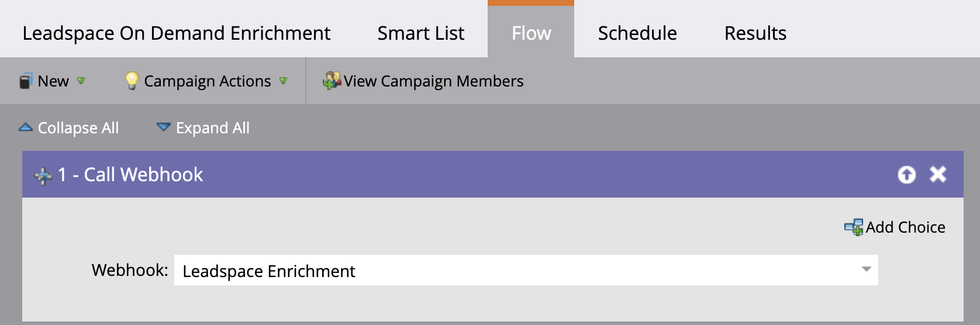Click the Webhook: field label
The width and height of the screenshot is (980, 325).
[130, 270]
